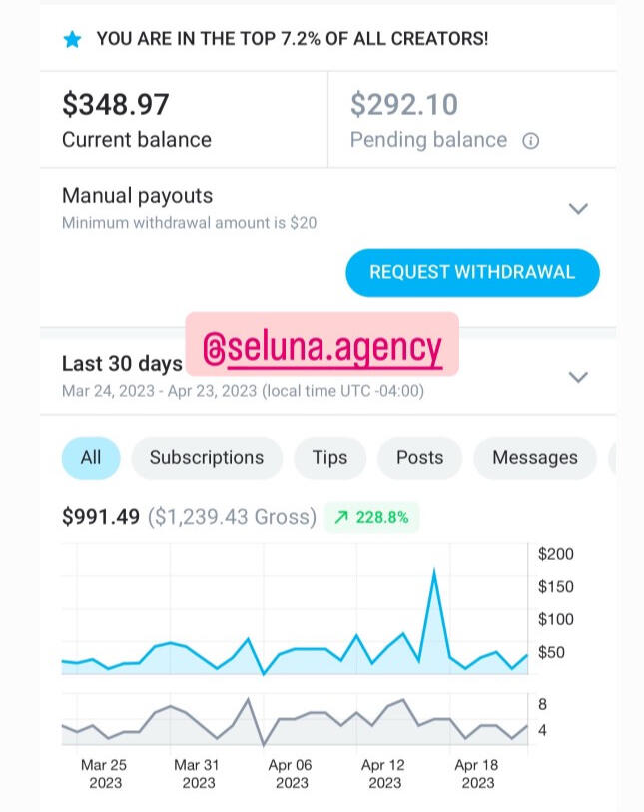Select the All earnings filter tab
The image size is (644, 812).
click(91, 458)
